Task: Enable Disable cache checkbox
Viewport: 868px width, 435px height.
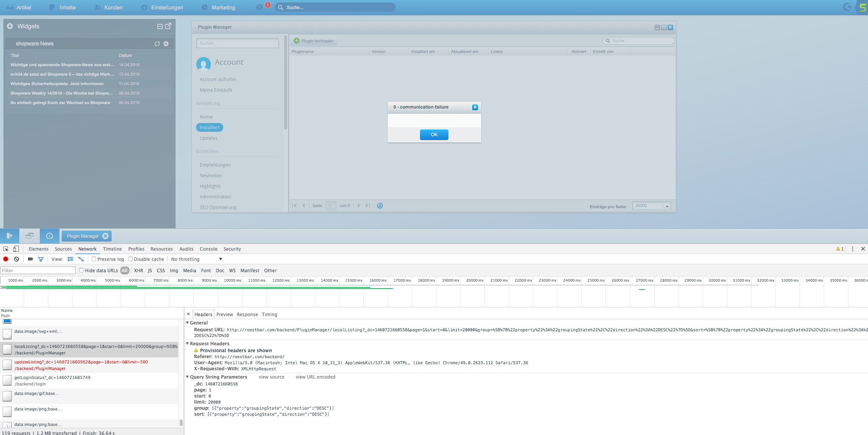Action: [x=131, y=259]
